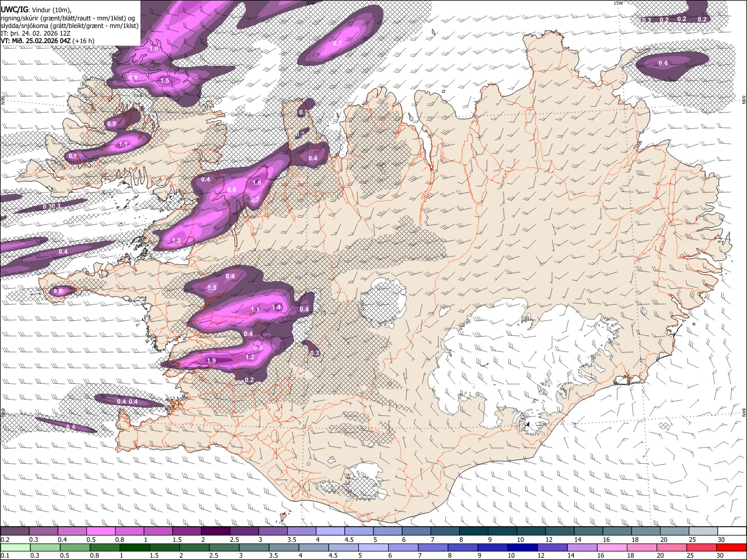Click the 25 pale grey snow legend swatch

point(704,531)
